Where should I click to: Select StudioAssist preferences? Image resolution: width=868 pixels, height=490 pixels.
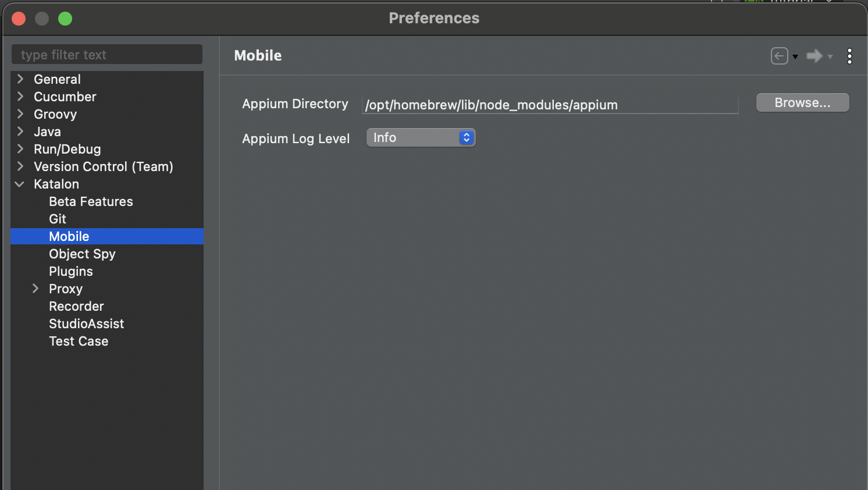86,324
